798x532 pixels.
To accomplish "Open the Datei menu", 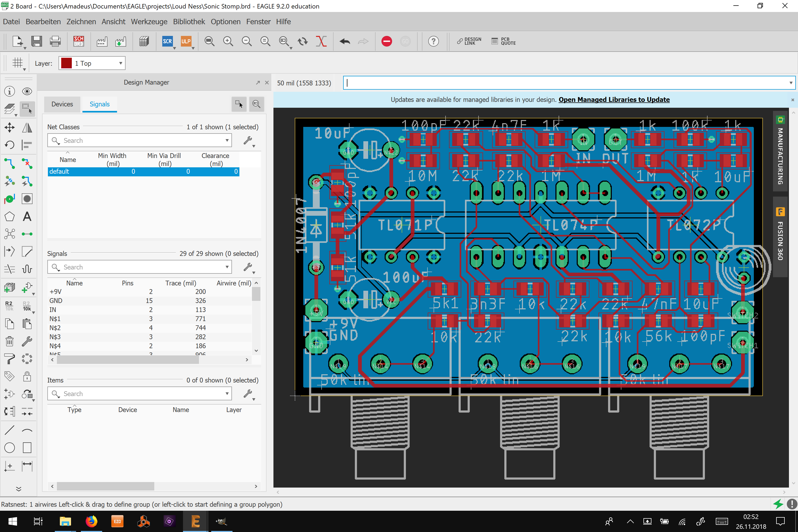I will [11, 21].
